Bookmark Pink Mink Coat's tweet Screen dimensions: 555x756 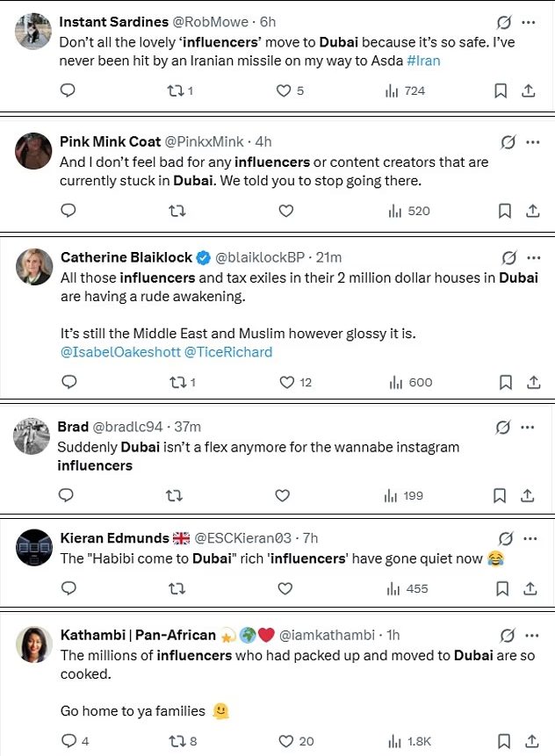point(504,211)
